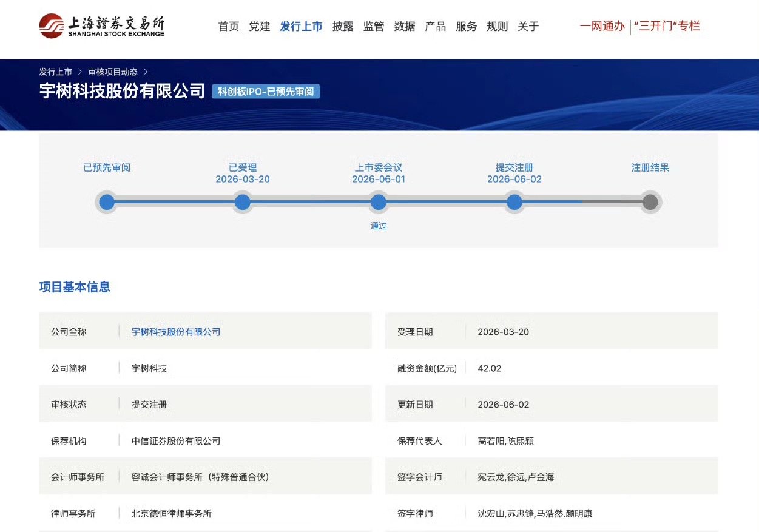Click the 已预先审阅 stage label

[107, 167]
